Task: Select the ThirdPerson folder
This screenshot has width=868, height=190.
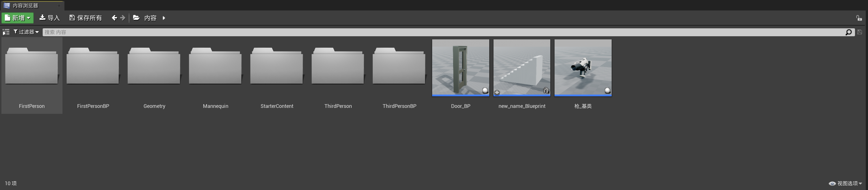Action: [338, 76]
